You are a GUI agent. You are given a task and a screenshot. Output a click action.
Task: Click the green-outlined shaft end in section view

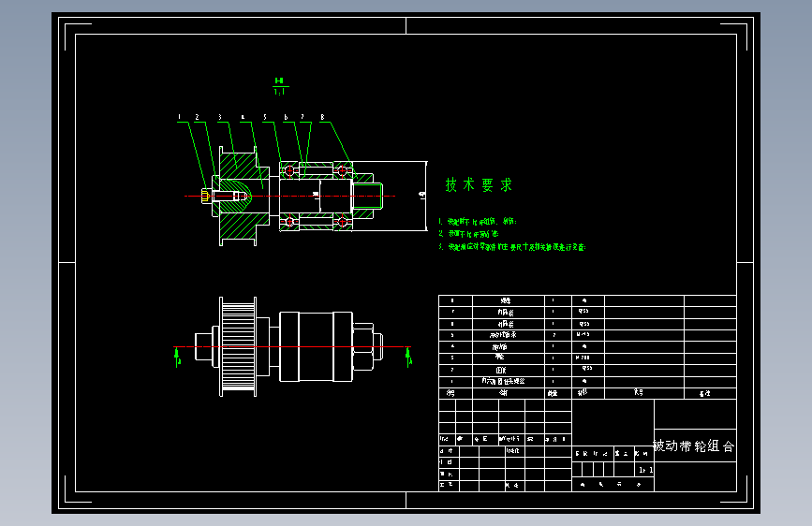point(367,196)
